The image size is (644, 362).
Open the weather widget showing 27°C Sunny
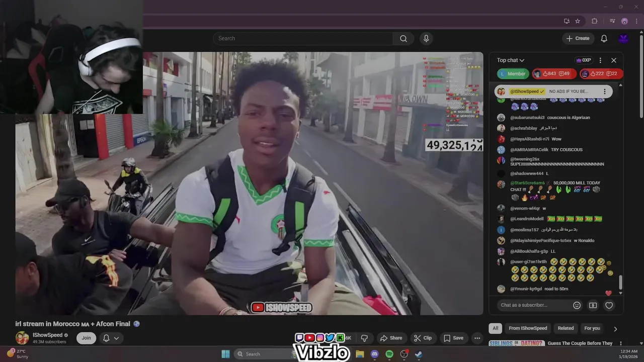click(18, 354)
